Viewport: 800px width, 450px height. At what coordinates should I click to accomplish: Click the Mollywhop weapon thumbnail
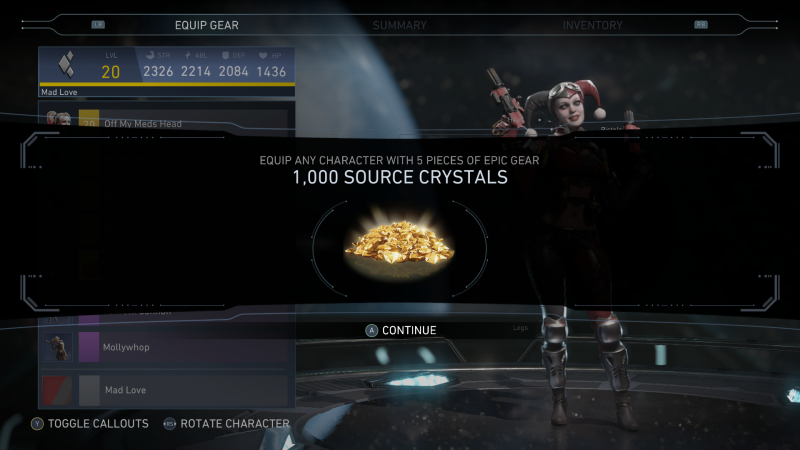58,347
